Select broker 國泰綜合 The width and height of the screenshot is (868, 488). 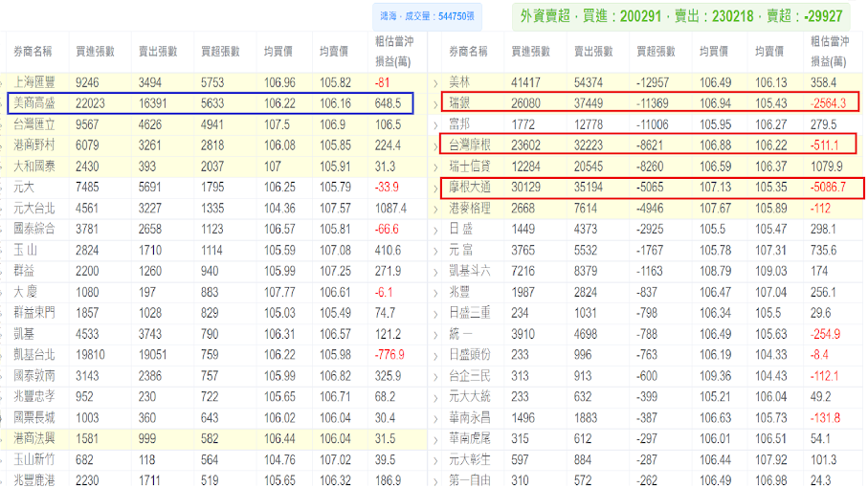coord(34,229)
